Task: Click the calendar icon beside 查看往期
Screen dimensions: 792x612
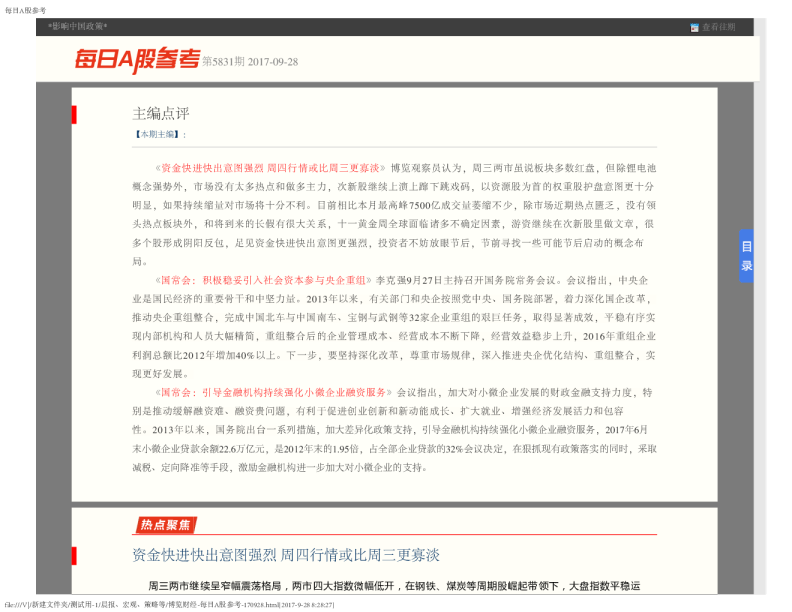Action: [x=694, y=28]
